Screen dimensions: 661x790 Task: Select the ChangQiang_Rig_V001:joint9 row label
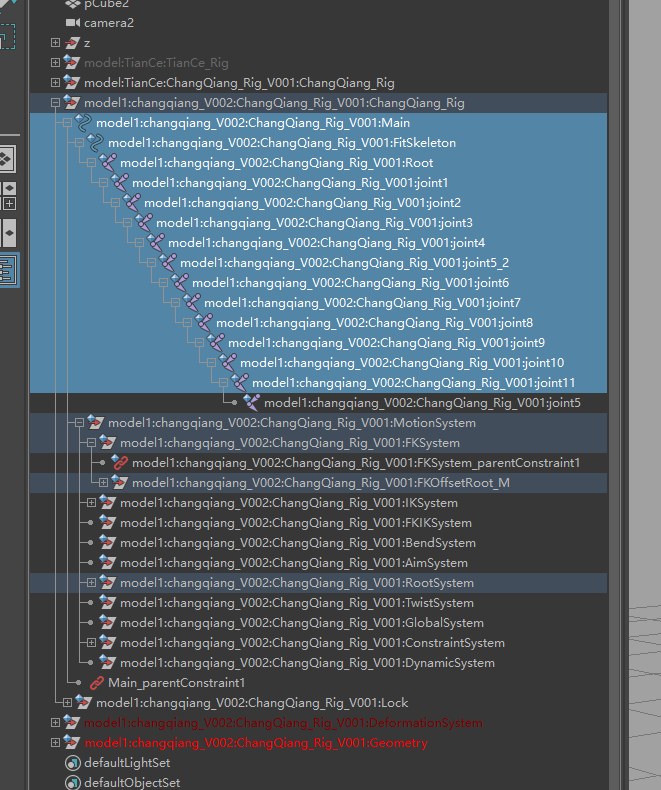point(386,343)
